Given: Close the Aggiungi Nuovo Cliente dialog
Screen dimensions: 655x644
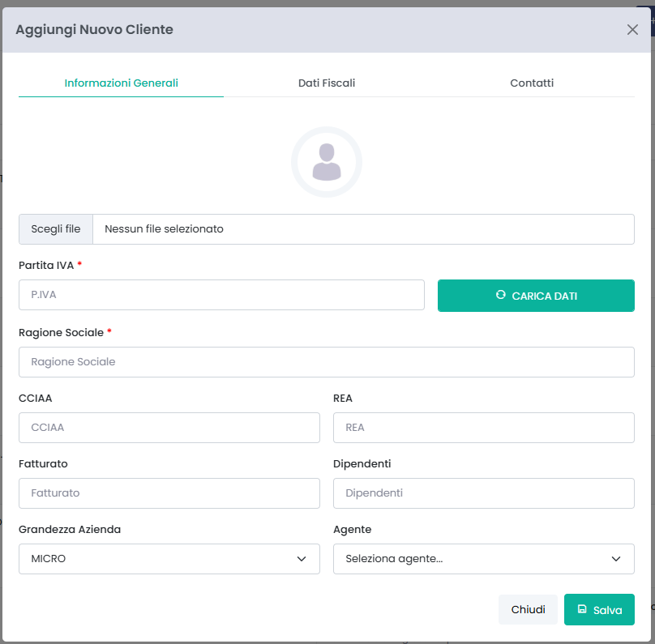Looking at the screenshot, I should click(x=632, y=30).
